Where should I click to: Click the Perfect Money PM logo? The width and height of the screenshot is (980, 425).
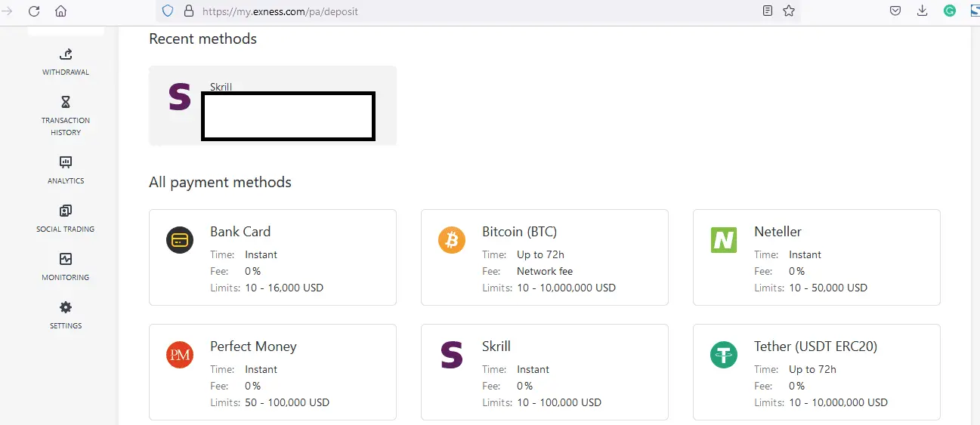click(x=180, y=355)
